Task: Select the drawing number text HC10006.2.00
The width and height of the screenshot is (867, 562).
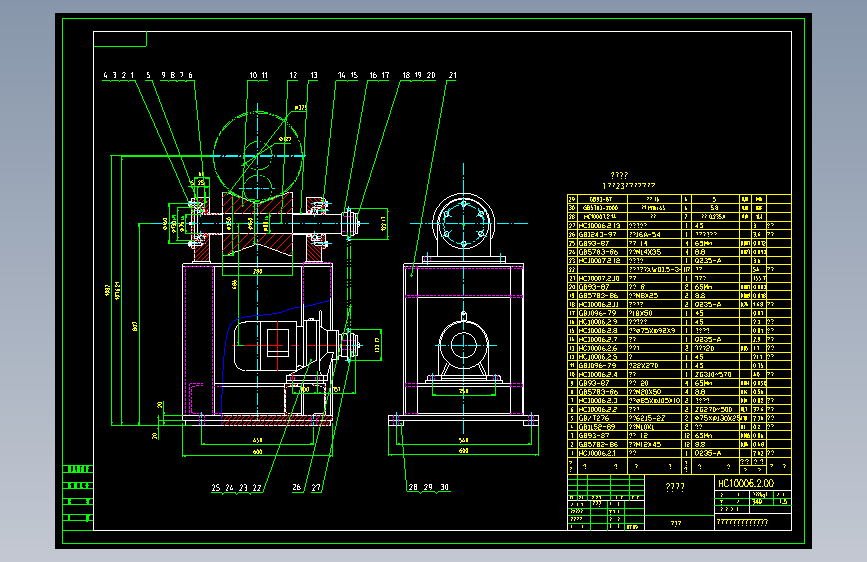Action: [746, 483]
